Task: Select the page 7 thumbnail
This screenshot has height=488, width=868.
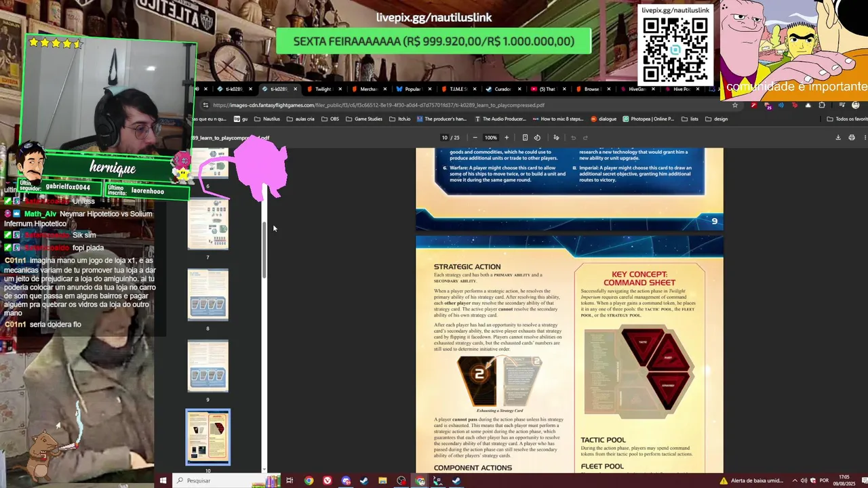Action: pos(208,224)
